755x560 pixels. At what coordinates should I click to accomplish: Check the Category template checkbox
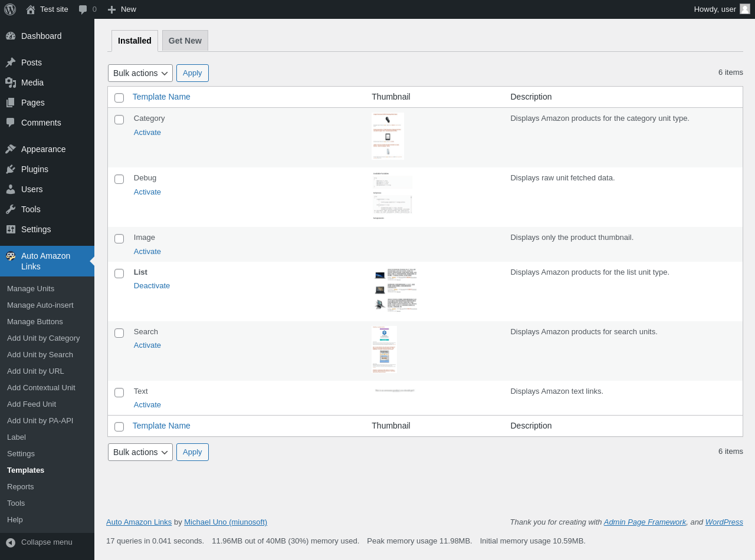(119, 120)
